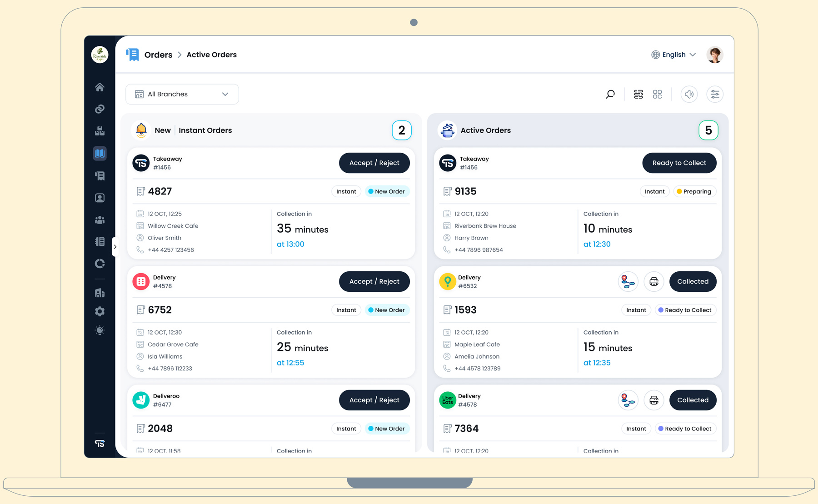Open the settings gear in sidebar

coord(100,311)
